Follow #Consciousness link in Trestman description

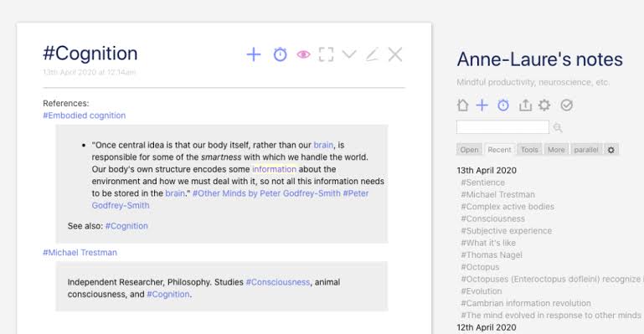point(278,282)
